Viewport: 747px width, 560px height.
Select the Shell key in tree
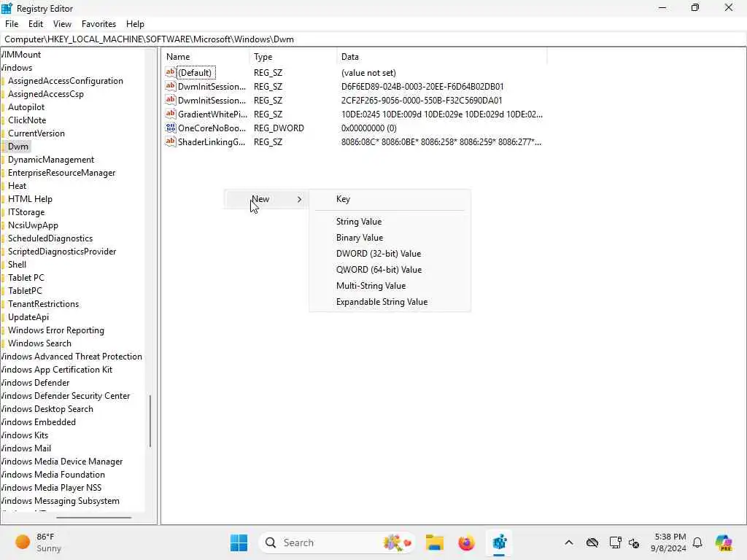tap(18, 264)
